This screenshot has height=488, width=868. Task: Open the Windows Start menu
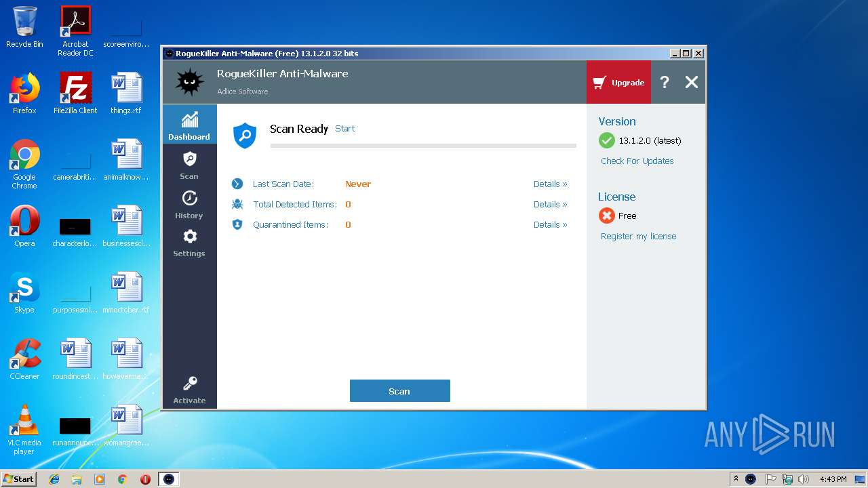pyautogui.click(x=18, y=479)
